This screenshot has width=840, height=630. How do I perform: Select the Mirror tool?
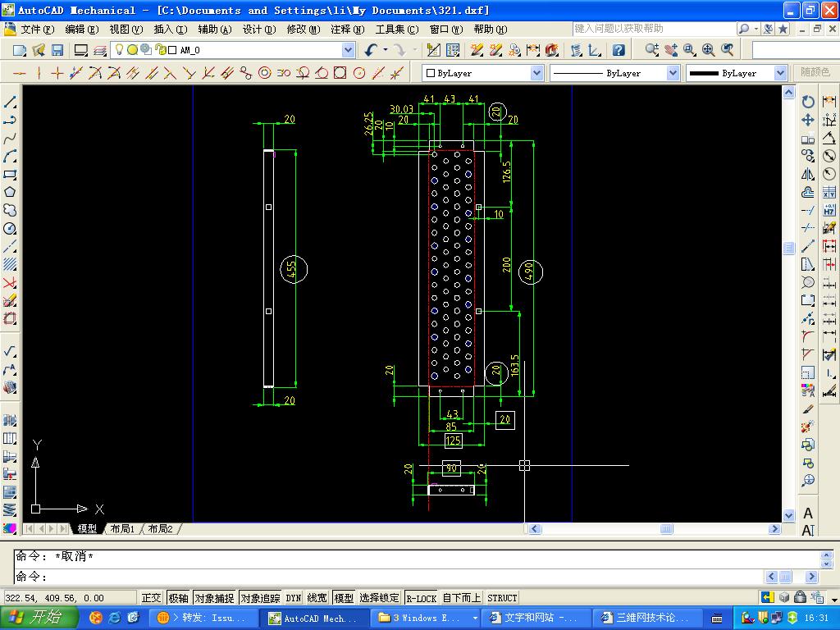[x=808, y=174]
